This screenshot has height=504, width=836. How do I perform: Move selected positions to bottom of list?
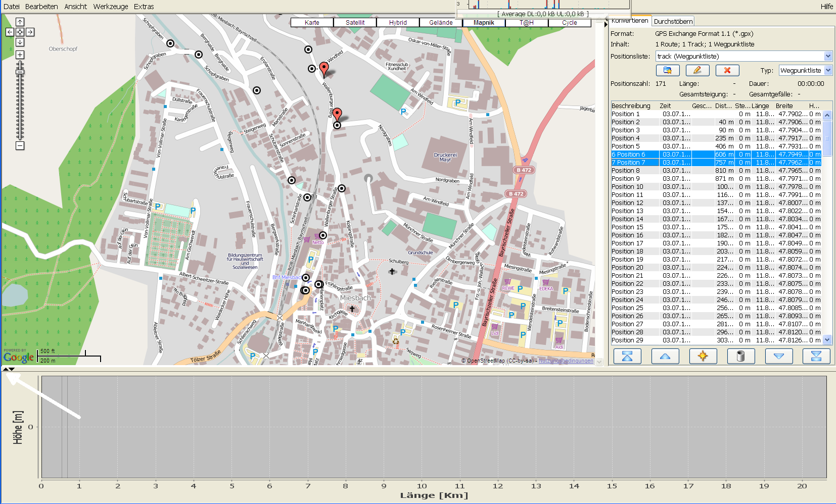pos(816,357)
